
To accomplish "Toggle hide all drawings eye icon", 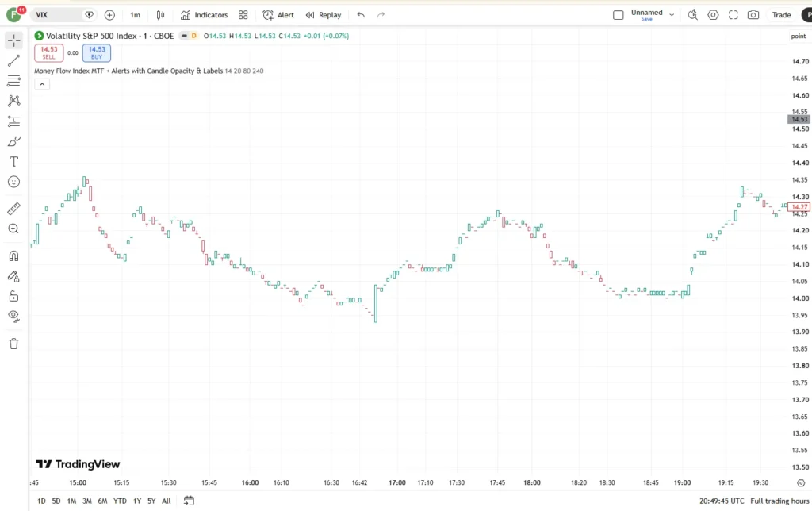I will 14,316.
